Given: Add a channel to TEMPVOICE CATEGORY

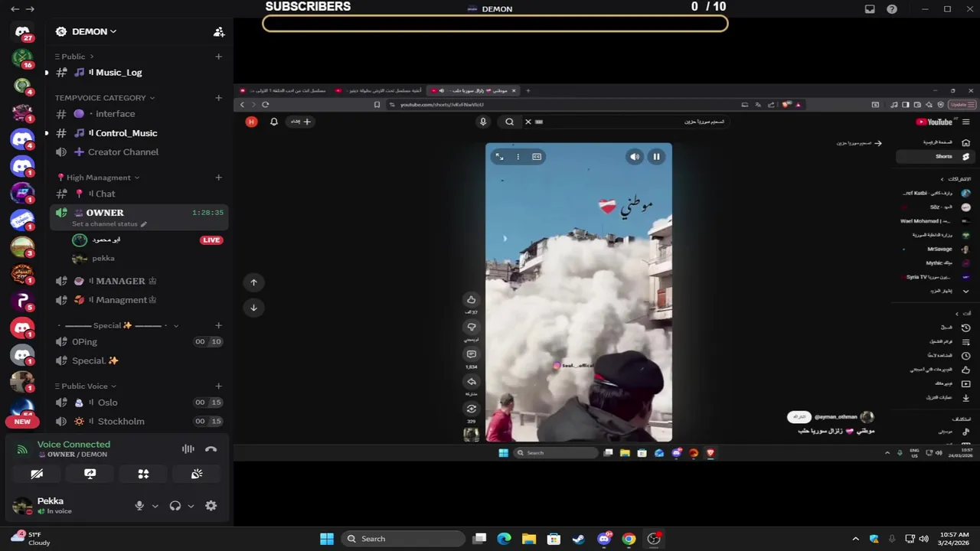Looking at the screenshot, I should pos(218,98).
